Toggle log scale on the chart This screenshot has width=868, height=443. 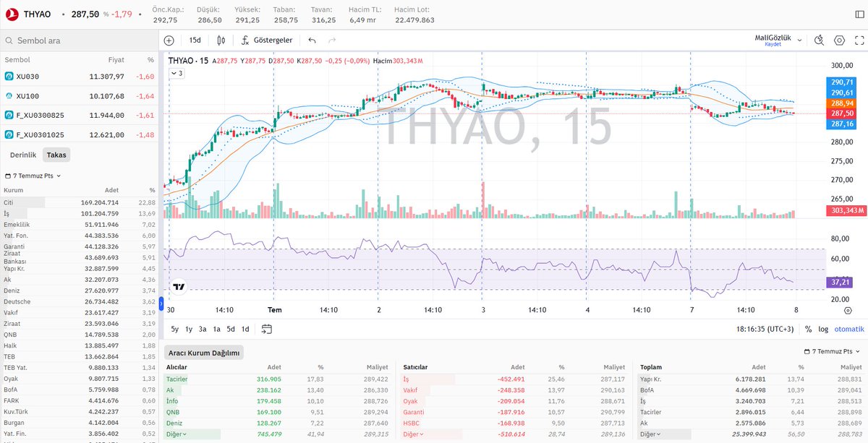pyautogui.click(x=823, y=329)
